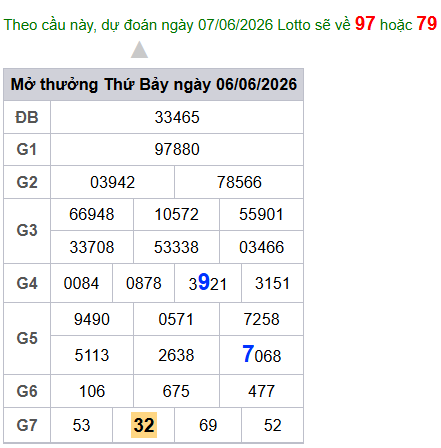This screenshot has width=441, height=448.
Task: Select G4 number 0878
Action: coord(144,283)
